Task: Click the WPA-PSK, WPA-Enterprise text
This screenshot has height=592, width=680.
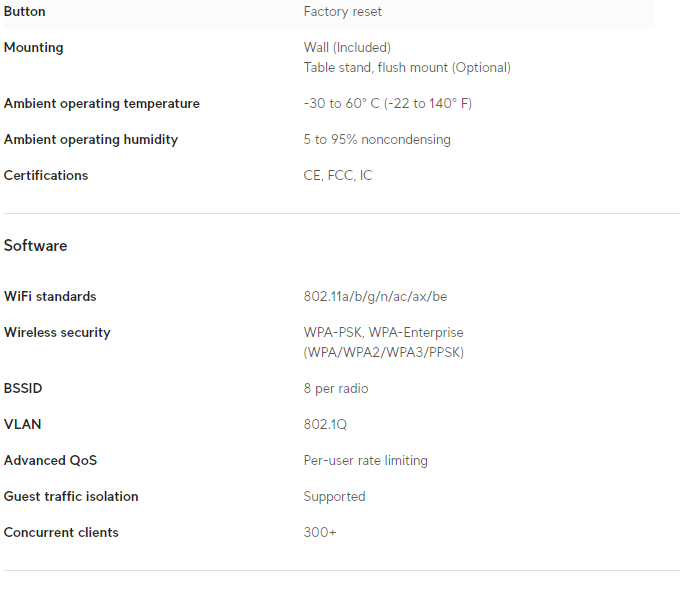Action: (383, 333)
